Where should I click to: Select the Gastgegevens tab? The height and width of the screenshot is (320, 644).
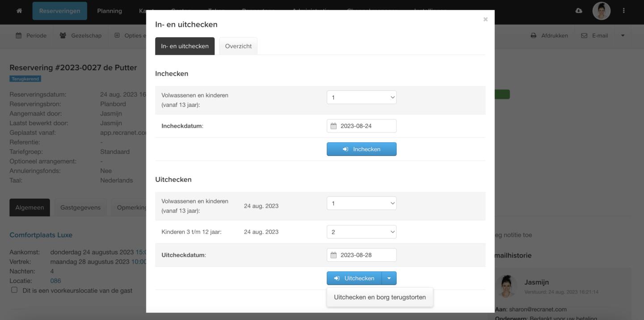coord(80,208)
